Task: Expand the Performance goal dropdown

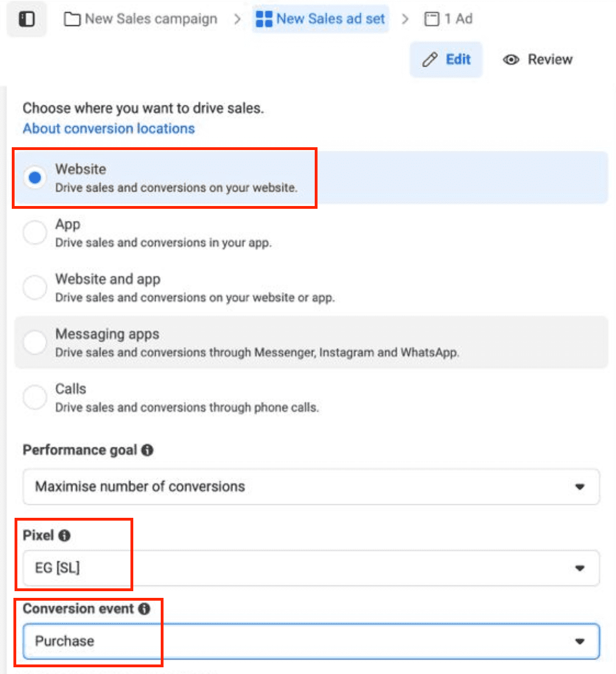Action: point(311,486)
